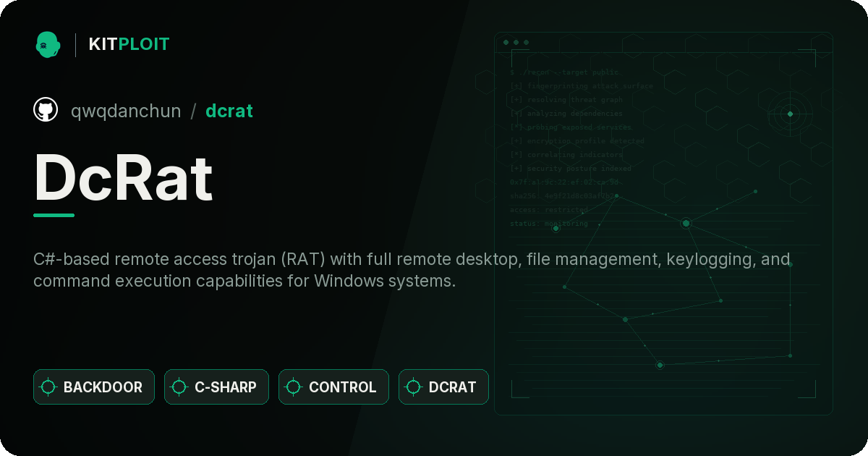Click the 'resolving threat graph' terminal line
Image resolution: width=868 pixels, height=456 pixels.
[566, 100]
